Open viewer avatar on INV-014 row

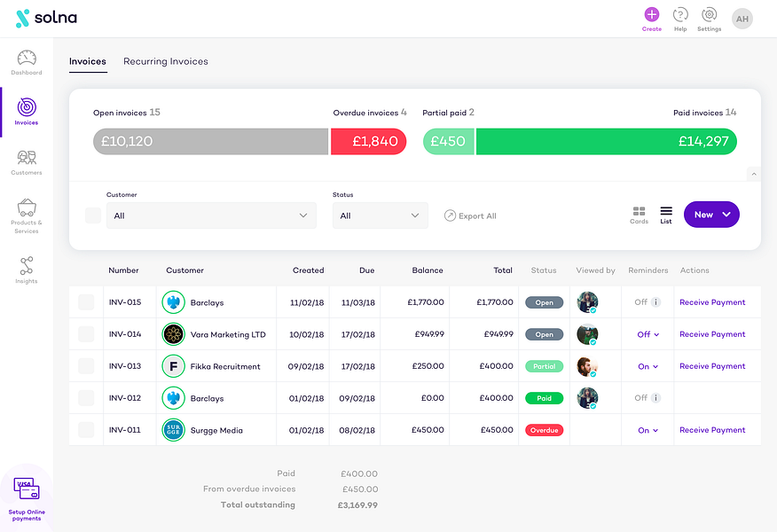tap(587, 334)
